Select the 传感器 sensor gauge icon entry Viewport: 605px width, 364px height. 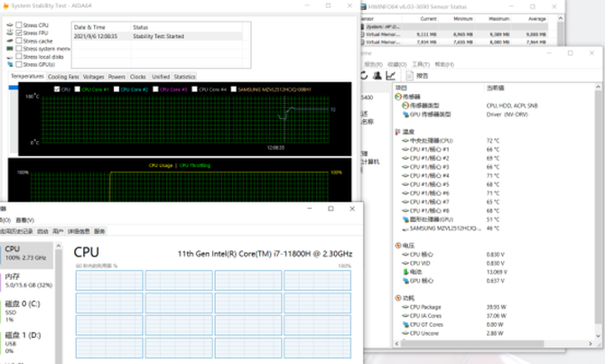tap(398, 97)
